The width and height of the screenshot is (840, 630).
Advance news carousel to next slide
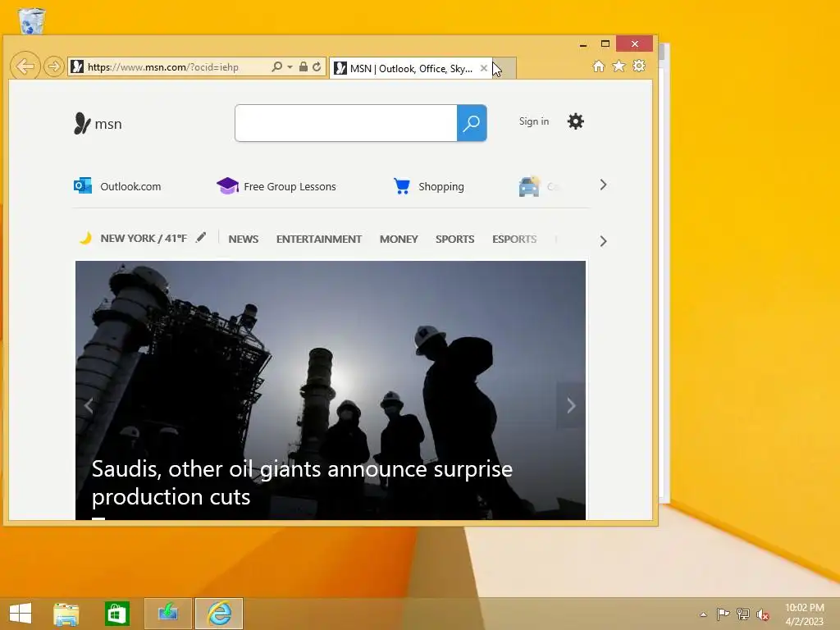point(571,405)
